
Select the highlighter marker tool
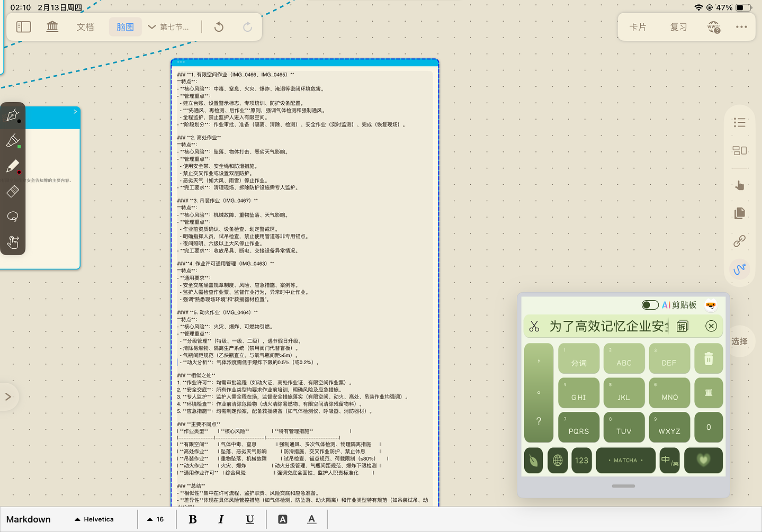click(13, 141)
